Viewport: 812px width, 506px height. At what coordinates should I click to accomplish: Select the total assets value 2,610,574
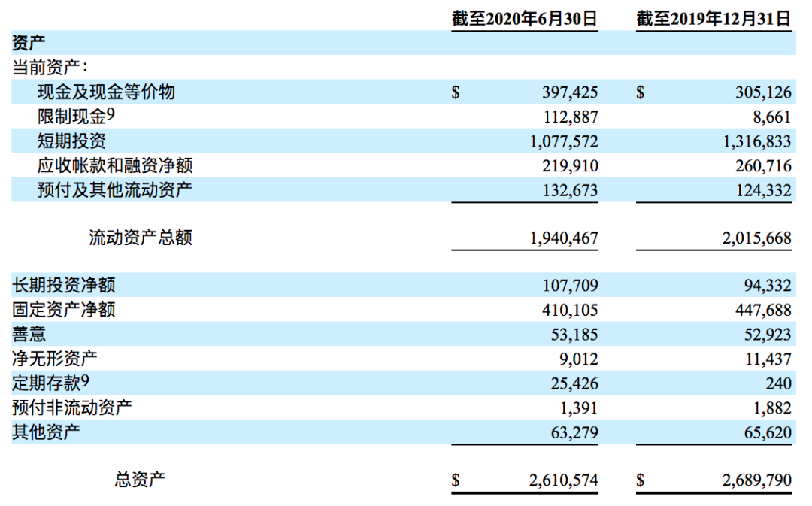(563, 480)
